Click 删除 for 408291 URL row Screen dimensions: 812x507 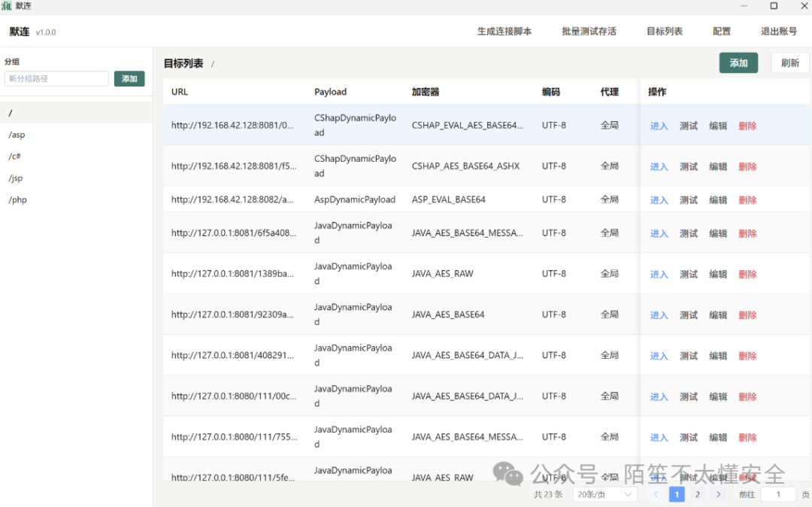(x=747, y=356)
